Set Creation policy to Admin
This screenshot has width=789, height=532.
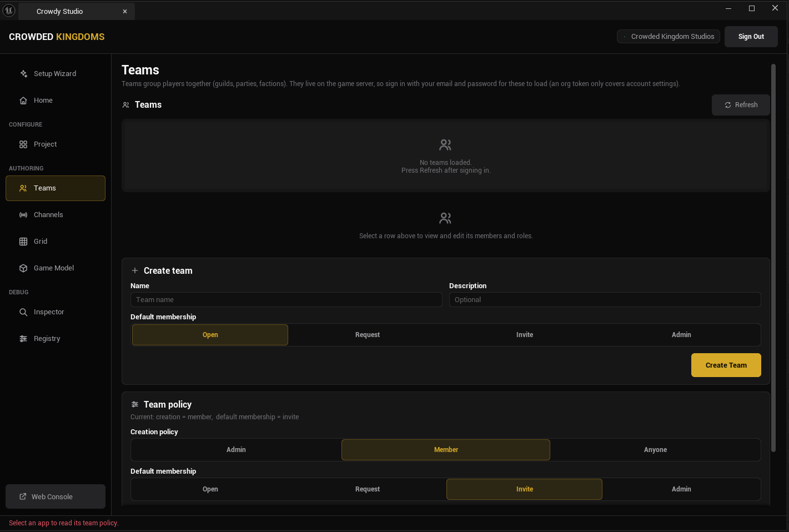pyautogui.click(x=236, y=450)
